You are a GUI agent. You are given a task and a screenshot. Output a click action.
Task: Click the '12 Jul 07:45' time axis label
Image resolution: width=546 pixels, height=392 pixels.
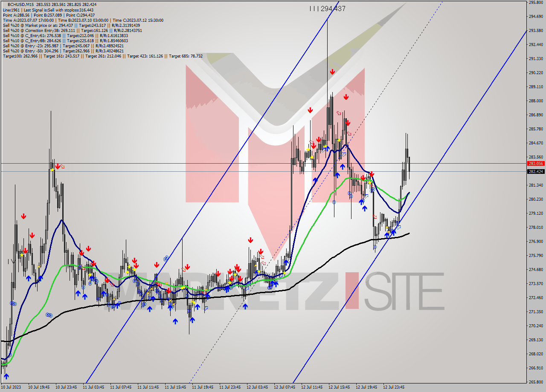285,387
